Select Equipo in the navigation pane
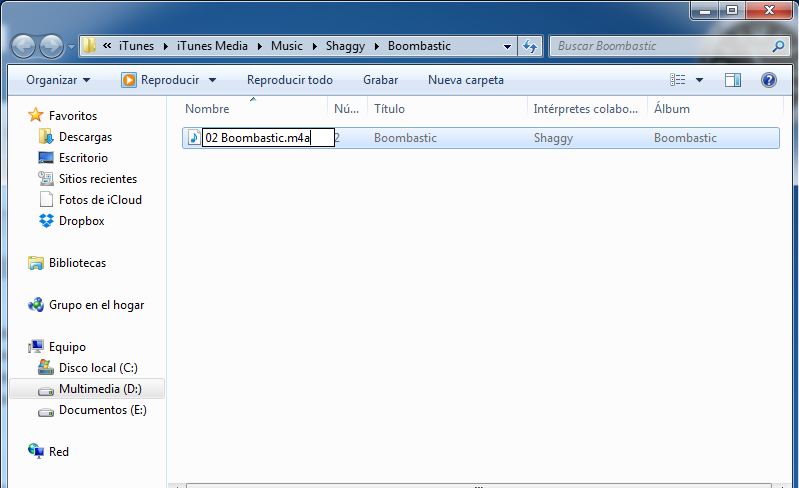This screenshot has height=488, width=799. (67, 347)
